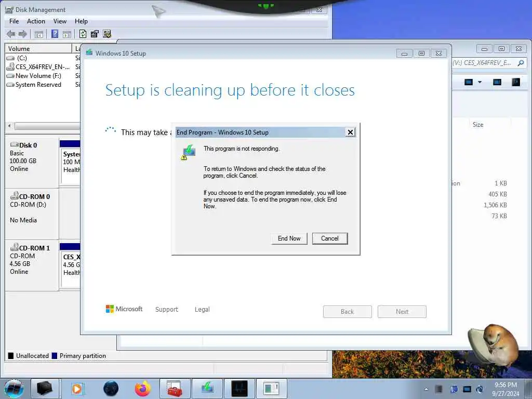
Task: Open the media player icon on taskbar
Action: coord(77,389)
